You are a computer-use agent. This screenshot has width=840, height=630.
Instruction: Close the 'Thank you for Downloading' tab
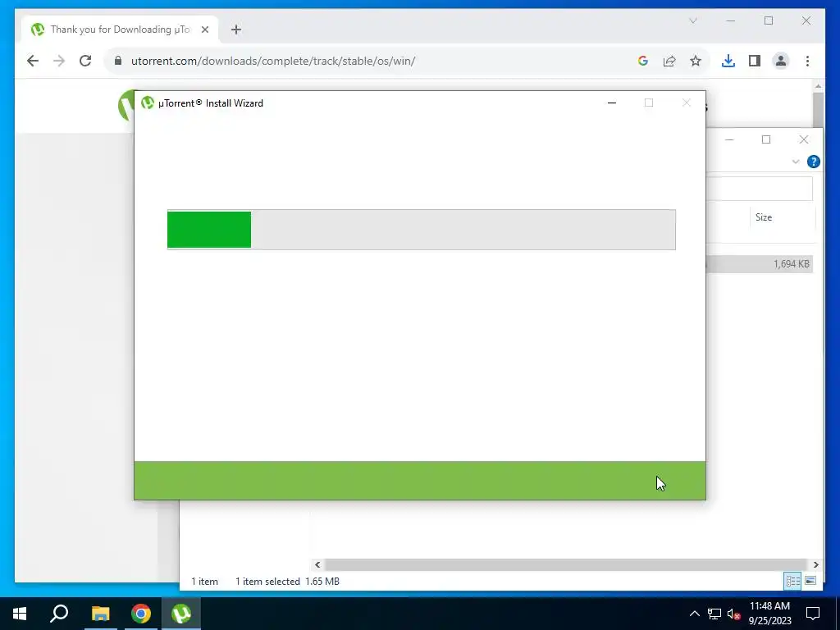click(204, 30)
